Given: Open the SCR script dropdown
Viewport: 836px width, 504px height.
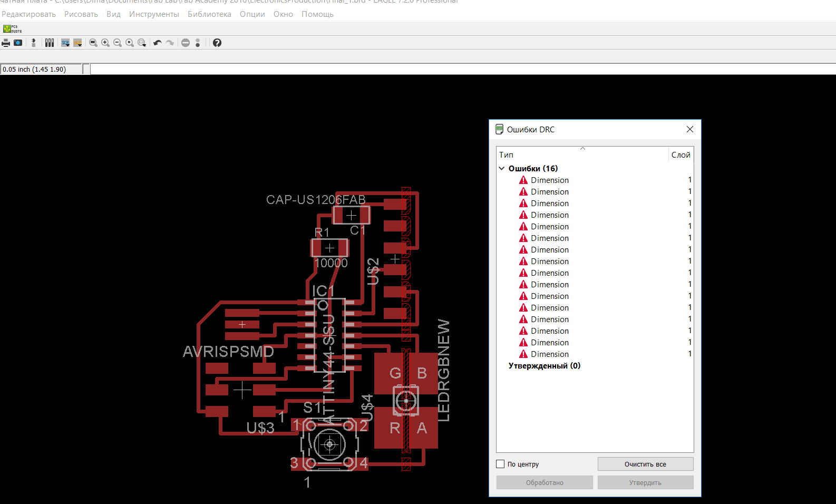Looking at the screenshot, I should coord(65,43).
